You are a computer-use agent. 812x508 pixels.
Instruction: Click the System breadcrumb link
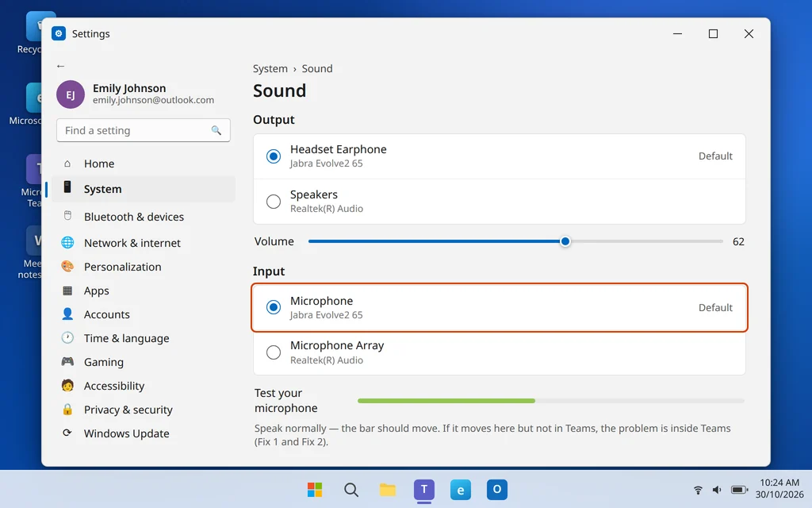coord(270,68)
